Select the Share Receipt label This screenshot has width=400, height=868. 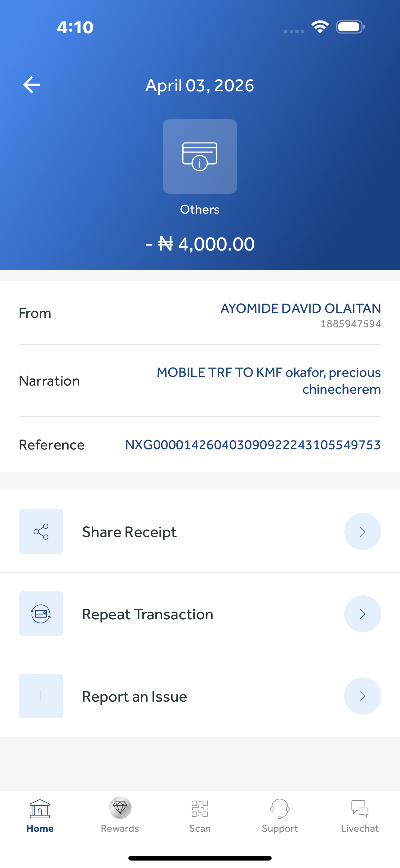tap(129, 532)
